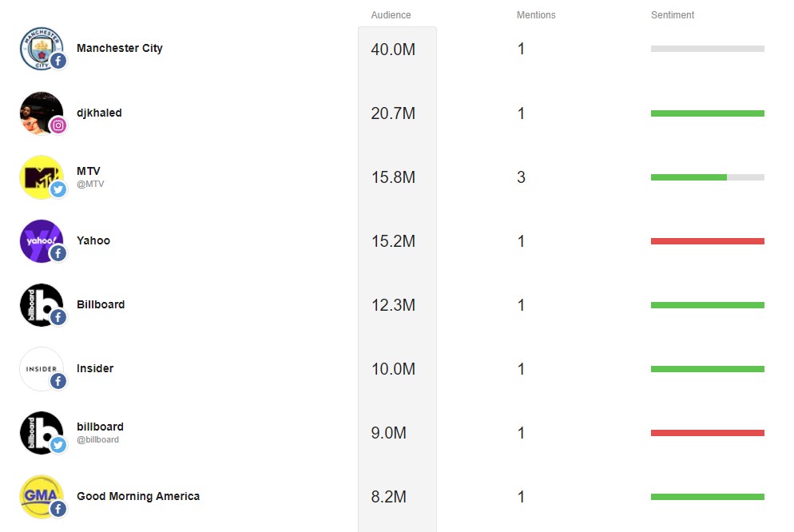Click the mentions count for Good Morning America
Screen dimensions: 794x532
(521, 497)
